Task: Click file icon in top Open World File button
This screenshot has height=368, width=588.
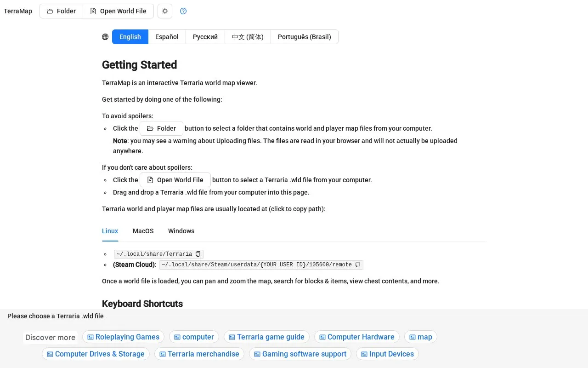Action: click(93, 11)
